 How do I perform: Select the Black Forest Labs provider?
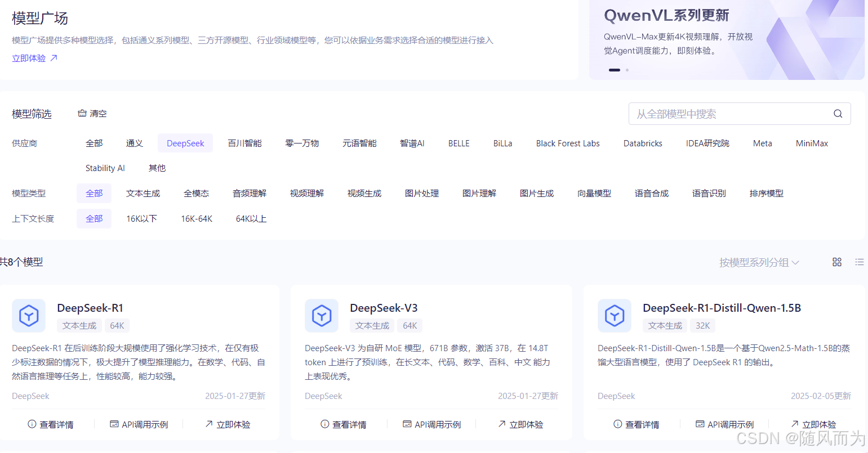(x=568, y=143)
